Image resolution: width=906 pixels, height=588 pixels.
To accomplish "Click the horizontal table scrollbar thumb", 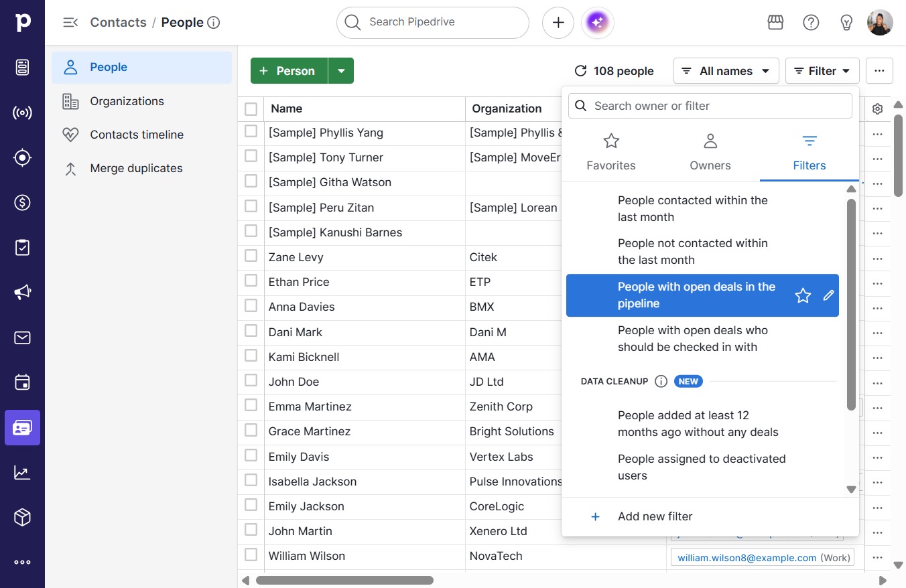I will pos(344,581).
